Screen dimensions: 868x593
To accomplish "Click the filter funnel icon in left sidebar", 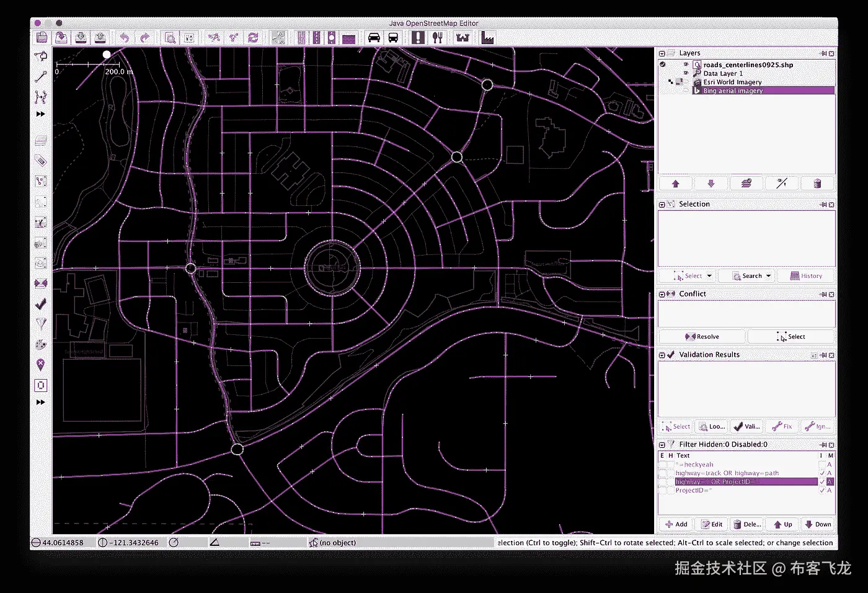I will coord(40,324).
